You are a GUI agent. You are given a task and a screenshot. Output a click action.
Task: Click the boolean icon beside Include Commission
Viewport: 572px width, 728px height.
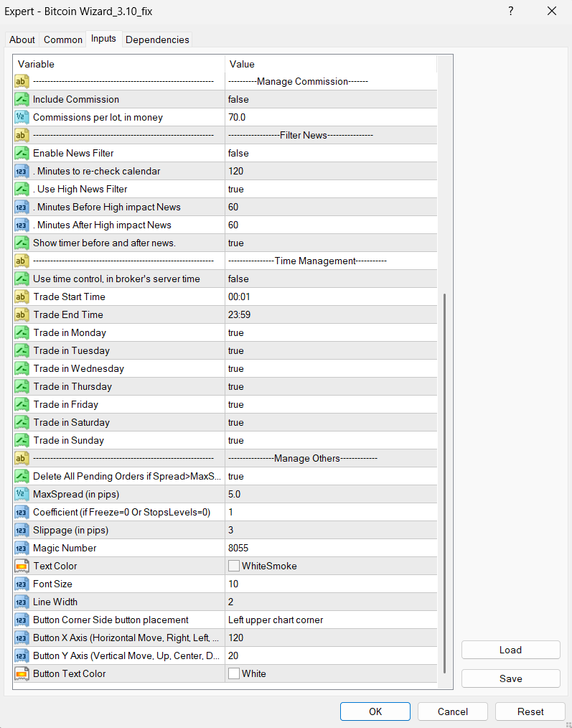[x=22, y=99]
